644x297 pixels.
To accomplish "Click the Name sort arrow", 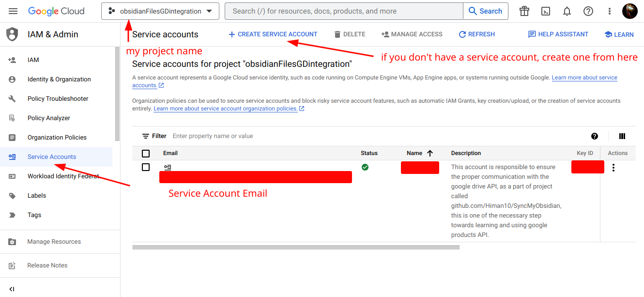I will [x=430, y=153].
